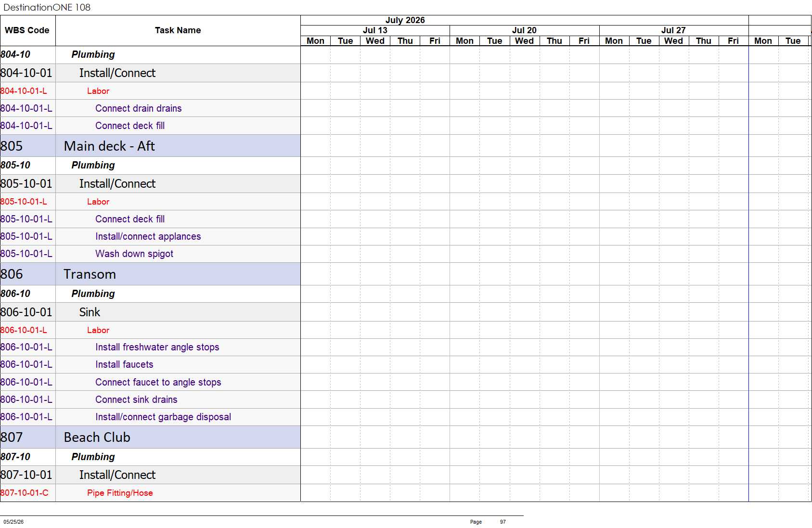The width and height of the screenshot is (812, 528).
Task: Select the Connect sink drains task
Action: click(x=178, y=399)
